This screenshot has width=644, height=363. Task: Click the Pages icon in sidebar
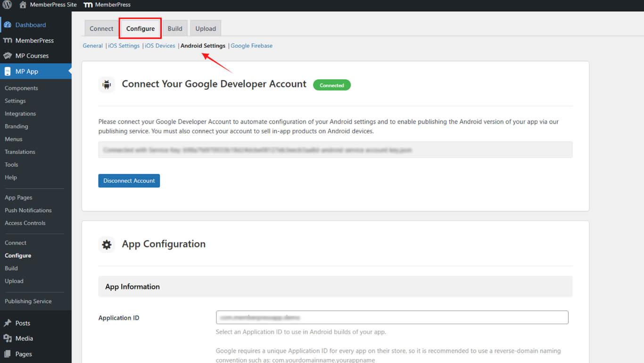8,354
